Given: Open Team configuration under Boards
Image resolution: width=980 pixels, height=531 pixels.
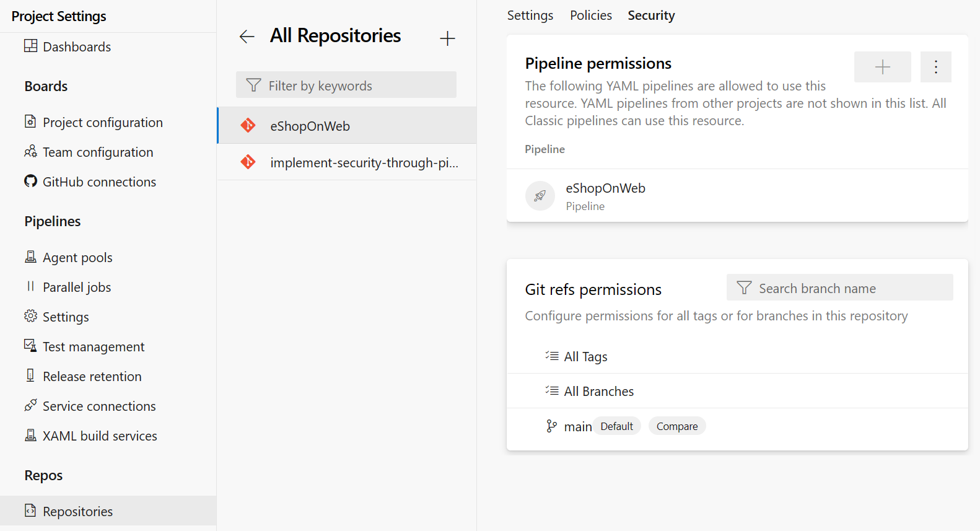Looking at the screenshot, I should [97, 152].
